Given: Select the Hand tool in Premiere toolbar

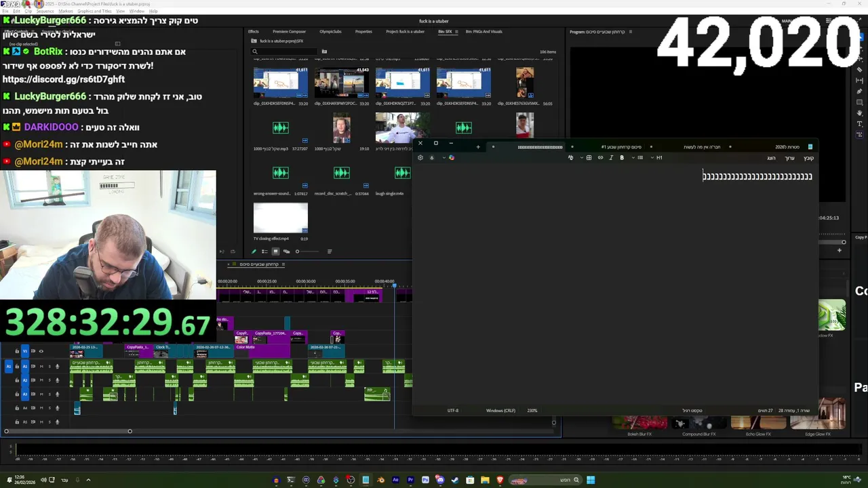Looking at the screenshot, I should (x=860, y=113).
